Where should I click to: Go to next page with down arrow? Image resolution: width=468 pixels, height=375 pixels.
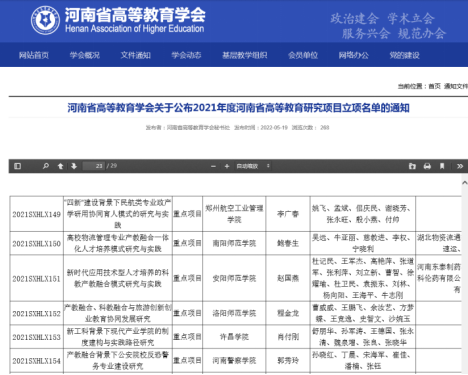coord(74,166)
